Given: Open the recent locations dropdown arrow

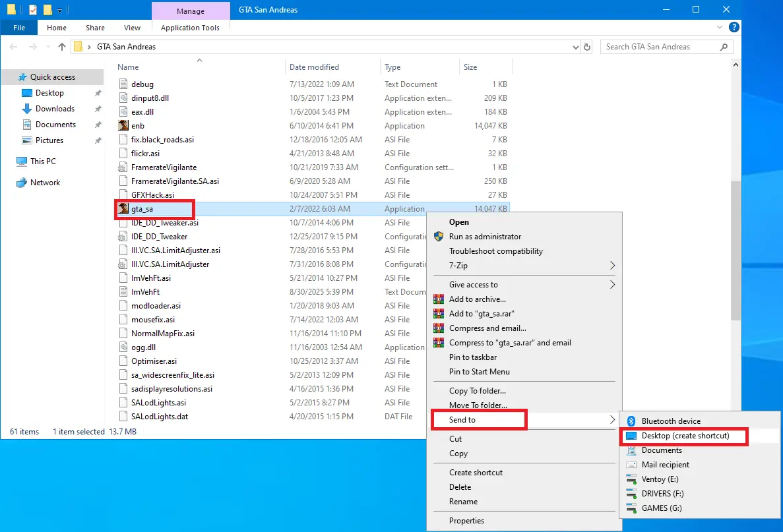Looking at the screenshot, I should [48, 46].
